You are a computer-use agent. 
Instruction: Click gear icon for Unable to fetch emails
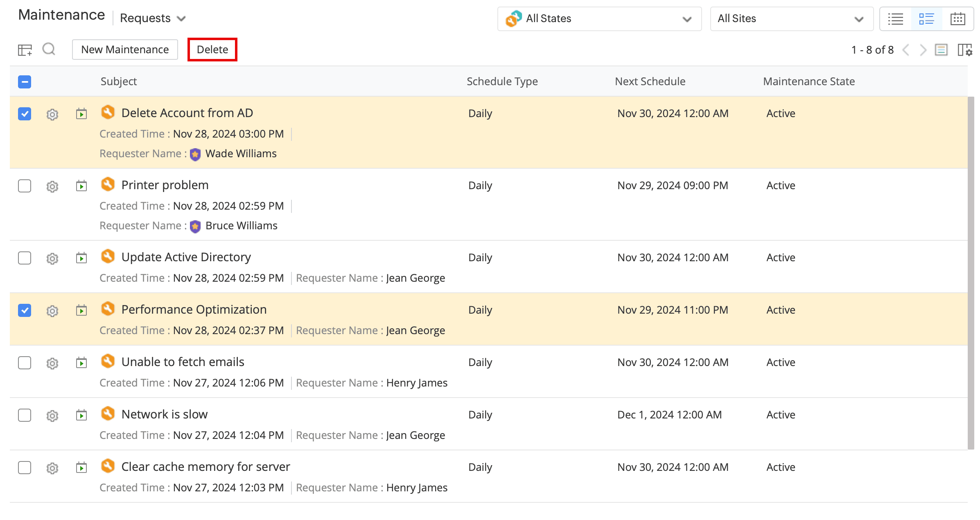52,363
